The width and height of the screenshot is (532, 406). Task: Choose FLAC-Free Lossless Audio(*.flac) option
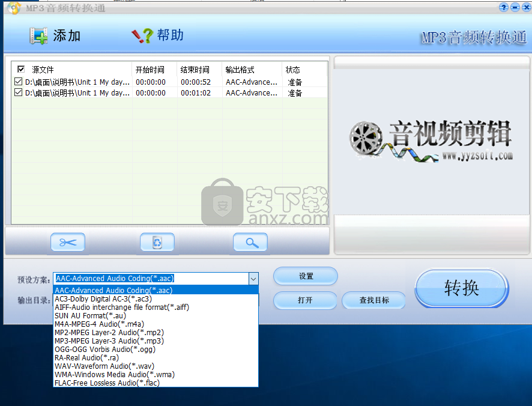[156, 383]
